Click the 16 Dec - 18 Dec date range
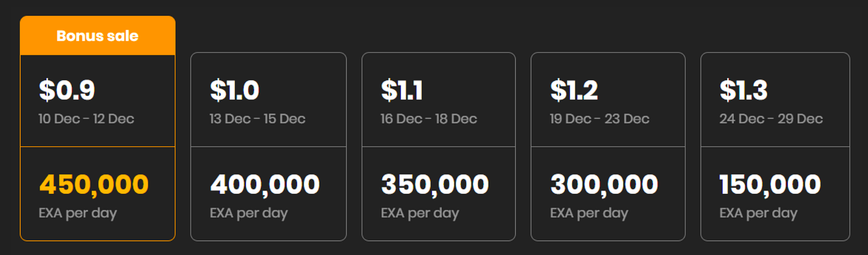The height and width of the screenshot is (255, 868). point(429,119)
